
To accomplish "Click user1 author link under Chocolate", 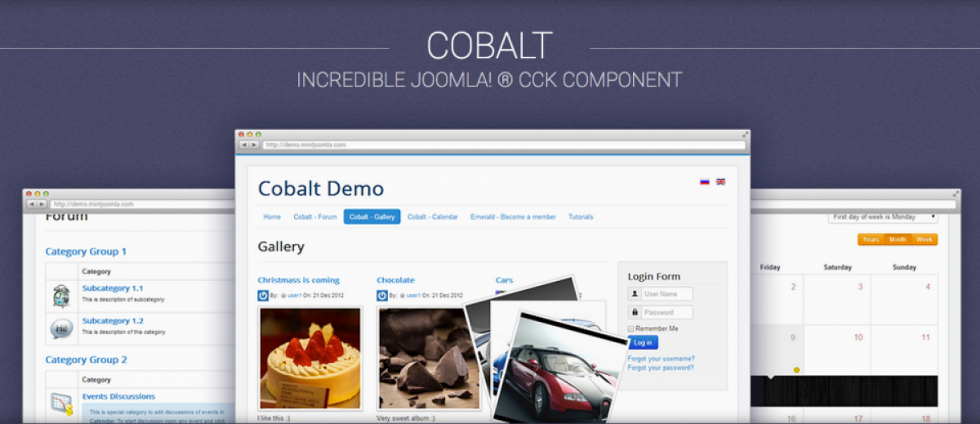I will click(x=414, y=296).
